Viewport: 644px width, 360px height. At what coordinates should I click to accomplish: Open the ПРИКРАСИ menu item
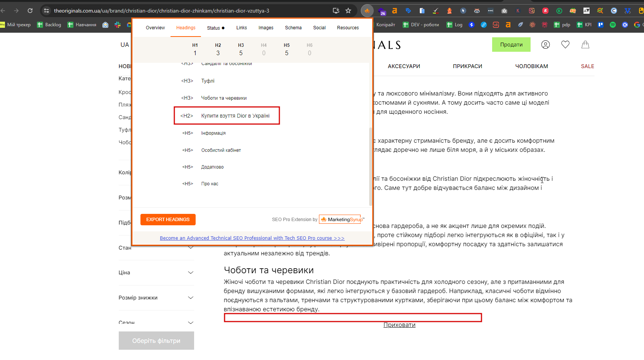tap(467, 66)
